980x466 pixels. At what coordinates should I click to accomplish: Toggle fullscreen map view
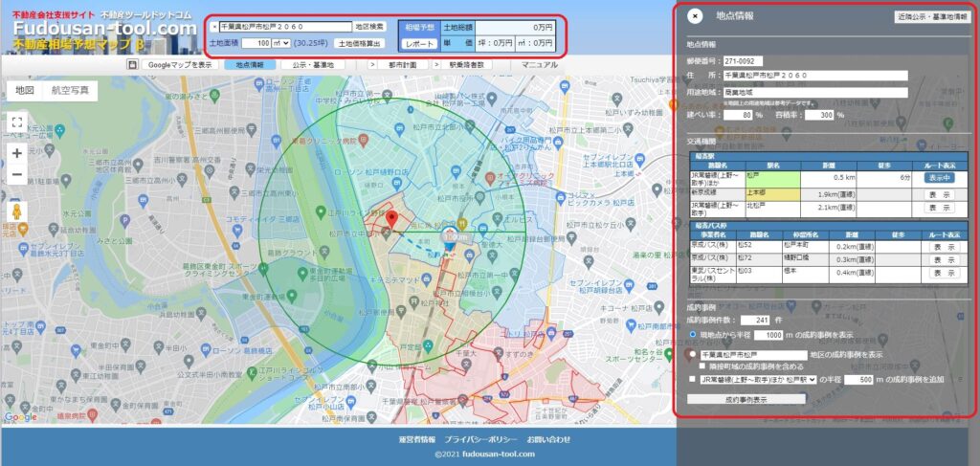17,122
